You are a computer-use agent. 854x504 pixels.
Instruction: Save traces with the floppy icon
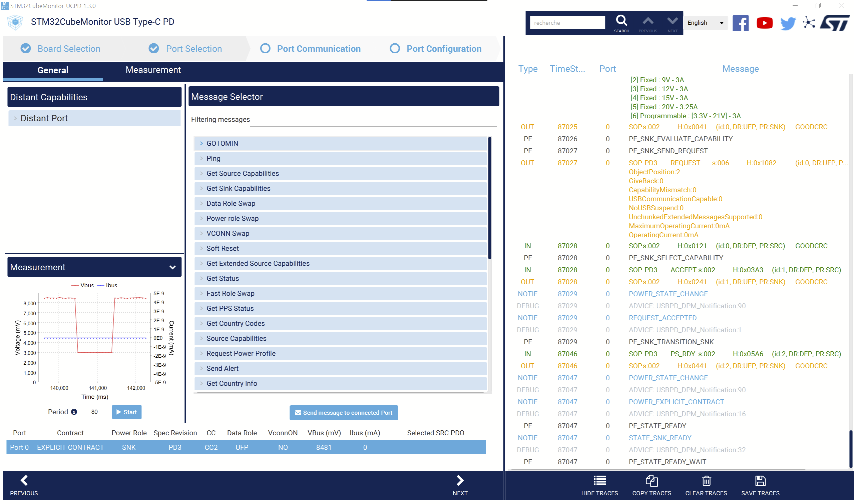760,481
